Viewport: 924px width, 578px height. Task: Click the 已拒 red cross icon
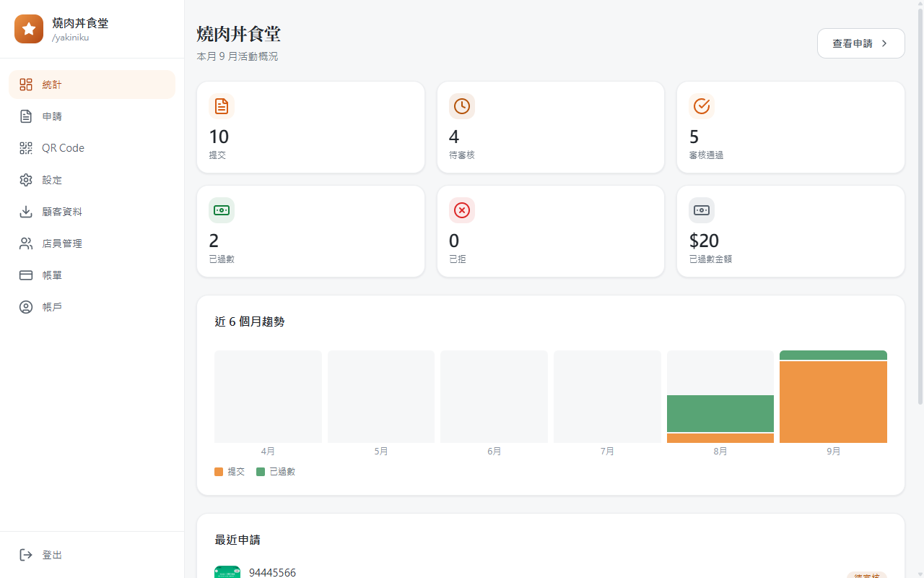[462, 210]
